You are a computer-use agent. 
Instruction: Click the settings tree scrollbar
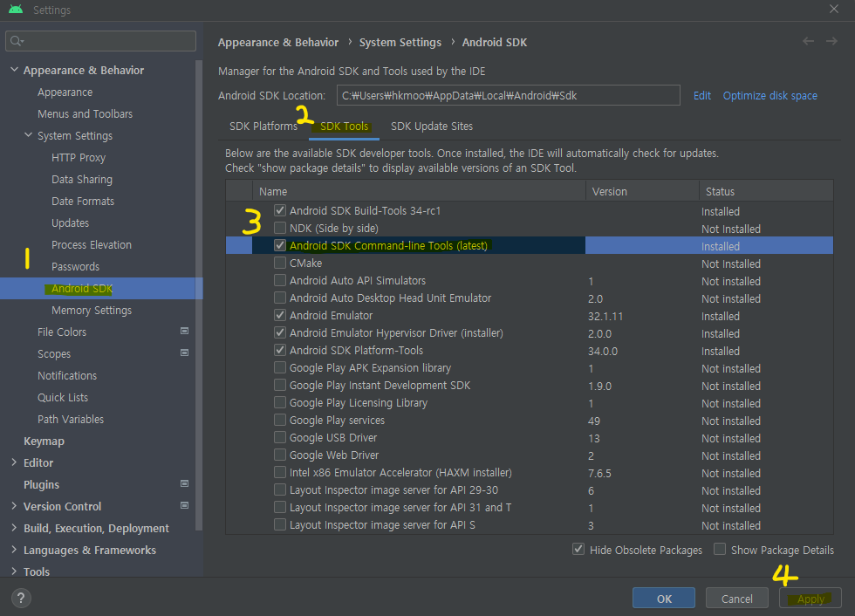coord(199,294)
